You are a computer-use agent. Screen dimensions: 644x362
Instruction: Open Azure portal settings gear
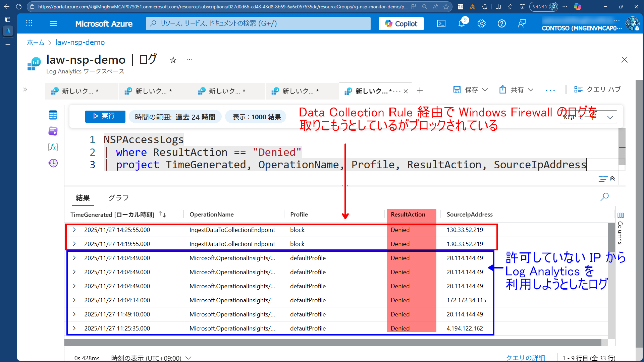tap(482, 23)
